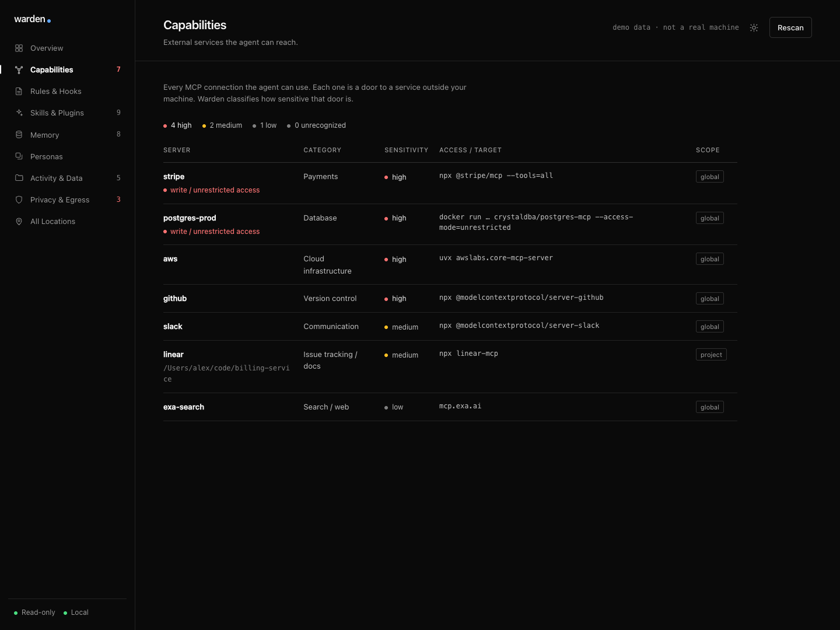Toggle light theme with the sun icon
The image size is (840, 630).
tap(754, 27)
